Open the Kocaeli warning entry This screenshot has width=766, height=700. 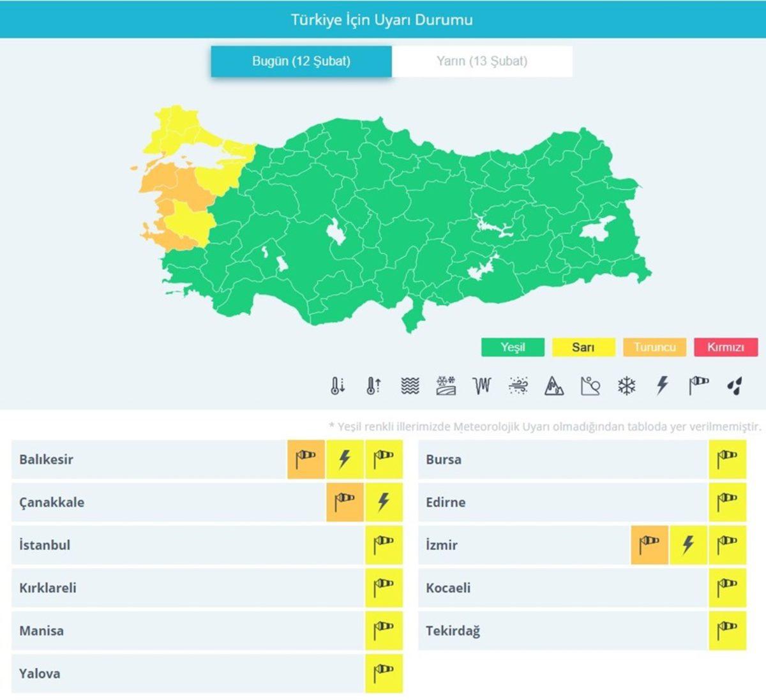coord(574,587)
